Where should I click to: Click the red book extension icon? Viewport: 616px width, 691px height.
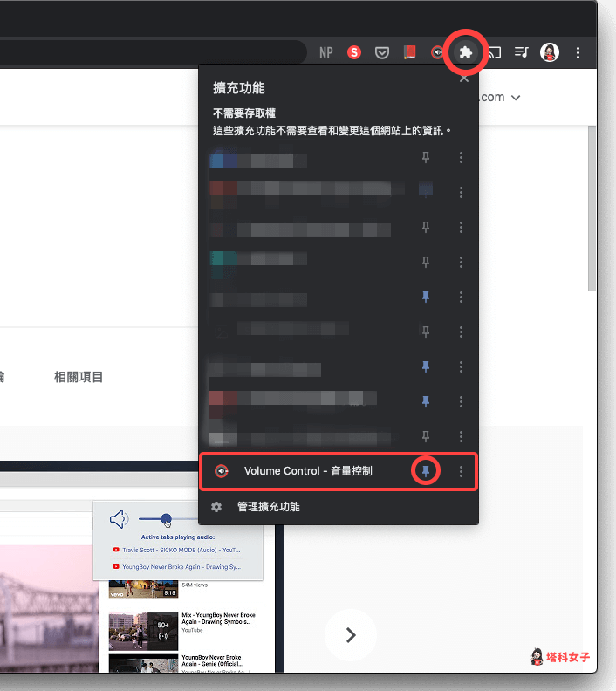[x=410, y=52]
